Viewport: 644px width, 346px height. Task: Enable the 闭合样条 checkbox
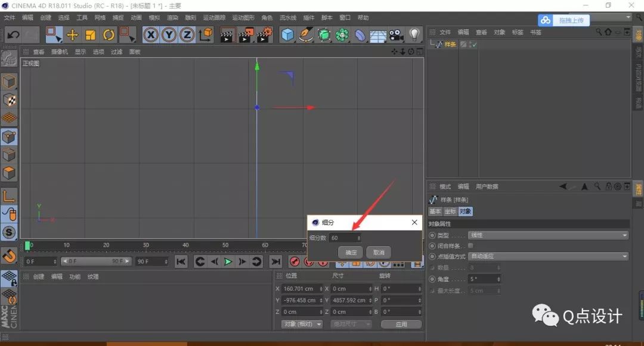[471, 245]
